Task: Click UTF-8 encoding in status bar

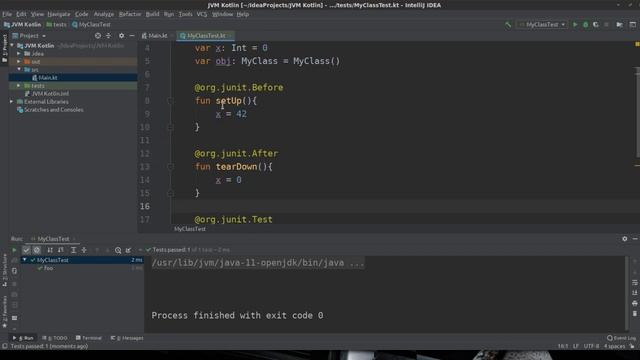Action: 591,346
